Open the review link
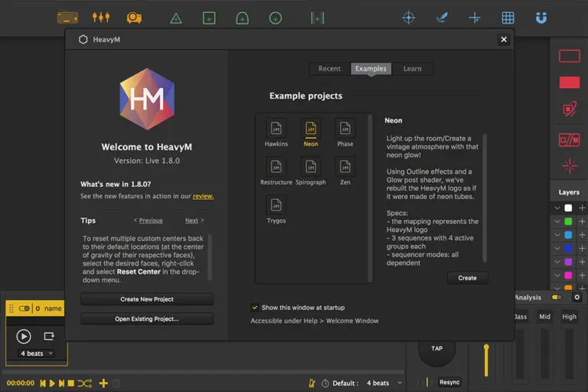588x392 pixels. click(x=203, y=196)
